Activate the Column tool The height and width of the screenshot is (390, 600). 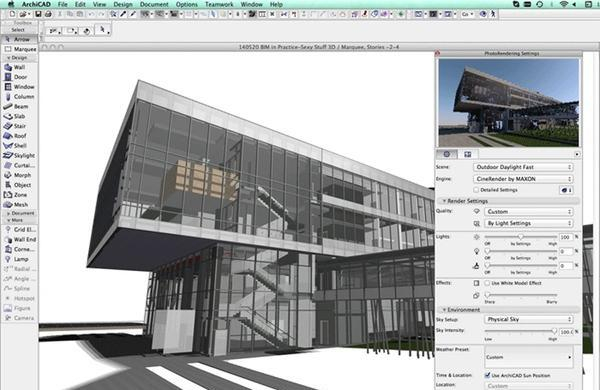tap(19, 96)
